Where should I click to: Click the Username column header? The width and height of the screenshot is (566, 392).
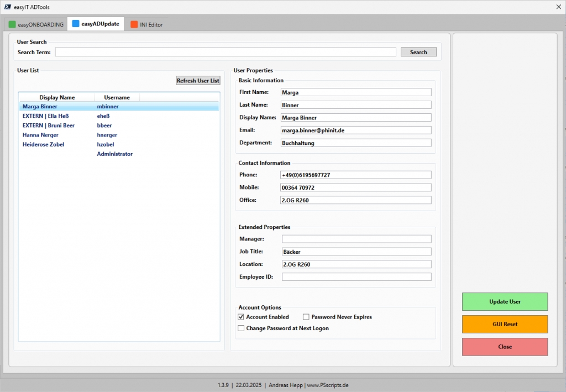pyautogui.click(x=117, y=97)
